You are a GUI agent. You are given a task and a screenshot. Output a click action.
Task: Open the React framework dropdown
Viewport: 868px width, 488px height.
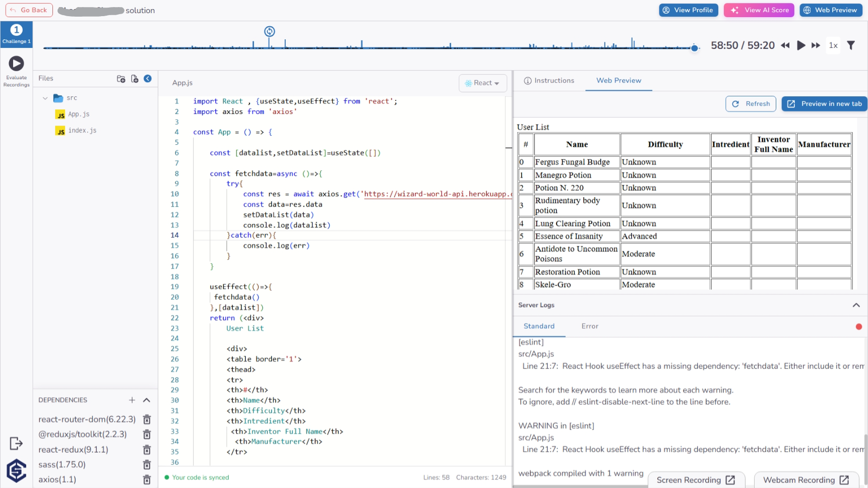482,83
